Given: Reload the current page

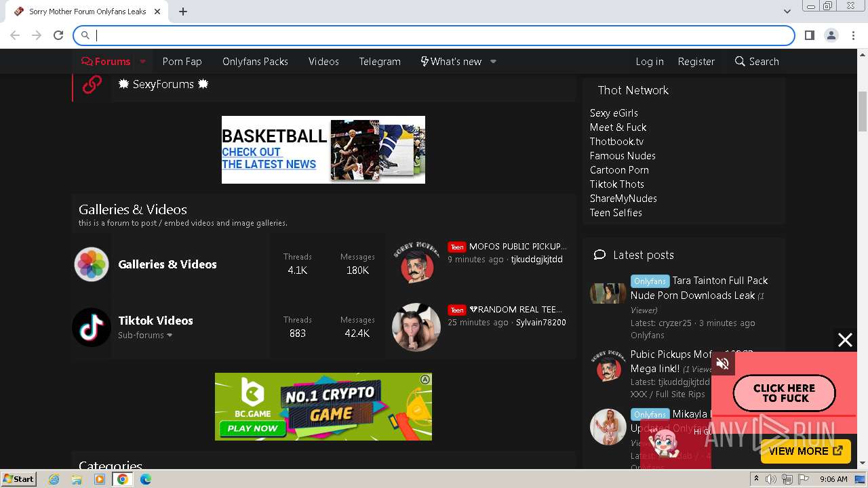Looking at the screenshot, I should 58,35.
